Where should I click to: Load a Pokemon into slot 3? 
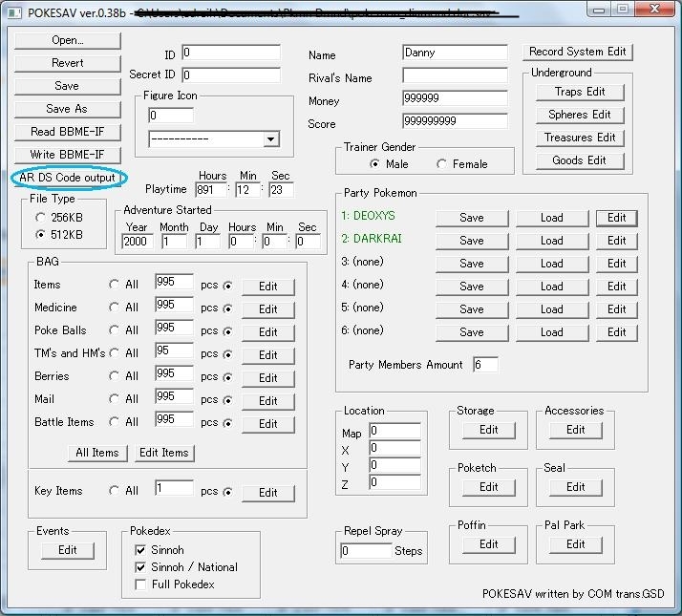[552, 264]
